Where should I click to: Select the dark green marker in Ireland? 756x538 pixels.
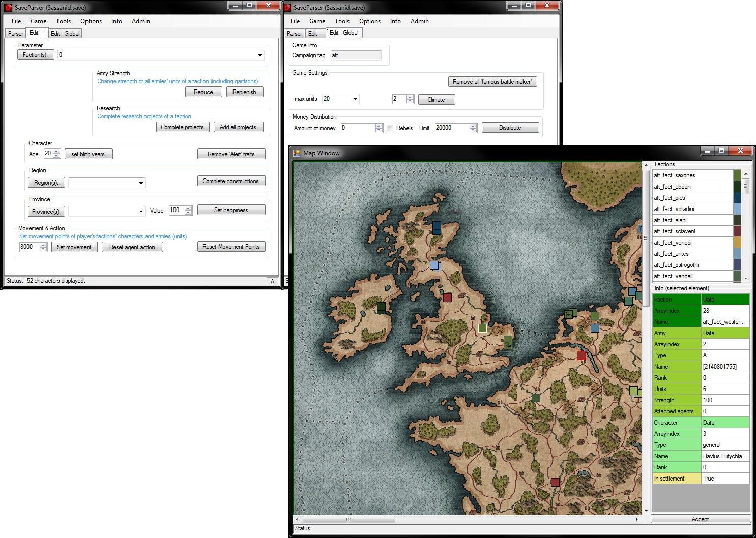click(x=381, y=307)
